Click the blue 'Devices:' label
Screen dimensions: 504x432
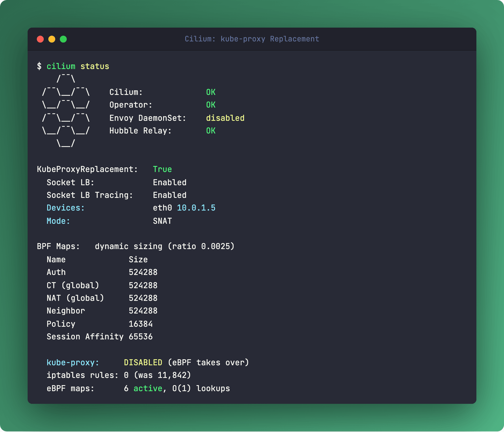click(x=66, y=208)
